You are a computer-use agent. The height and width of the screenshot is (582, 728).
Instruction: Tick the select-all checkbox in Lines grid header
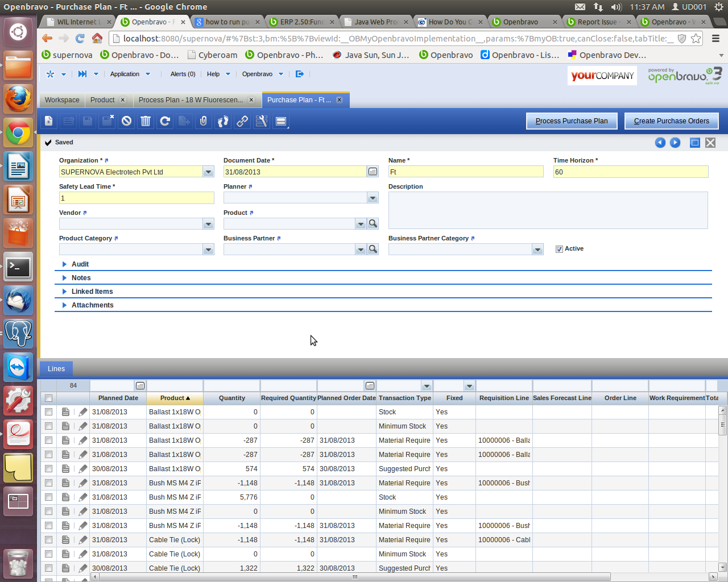[49, 398]
